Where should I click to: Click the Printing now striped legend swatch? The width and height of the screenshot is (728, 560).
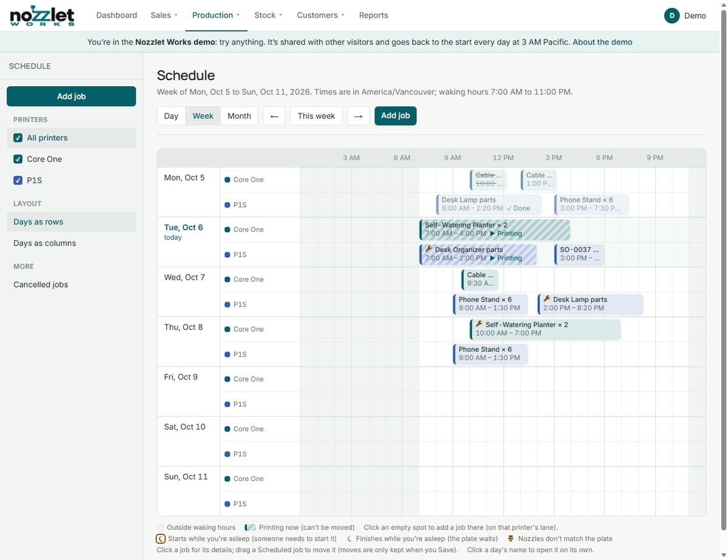click(250, 528)
